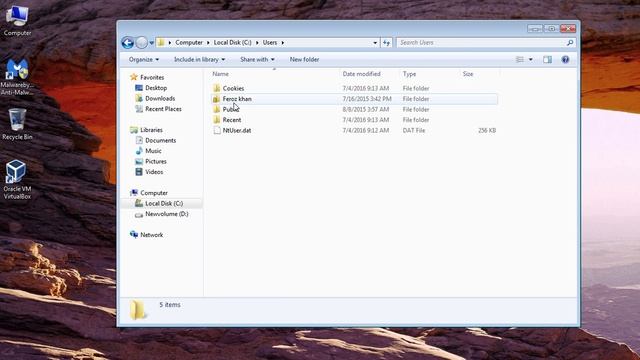Click the Documents library icon

tap(139, 140)
